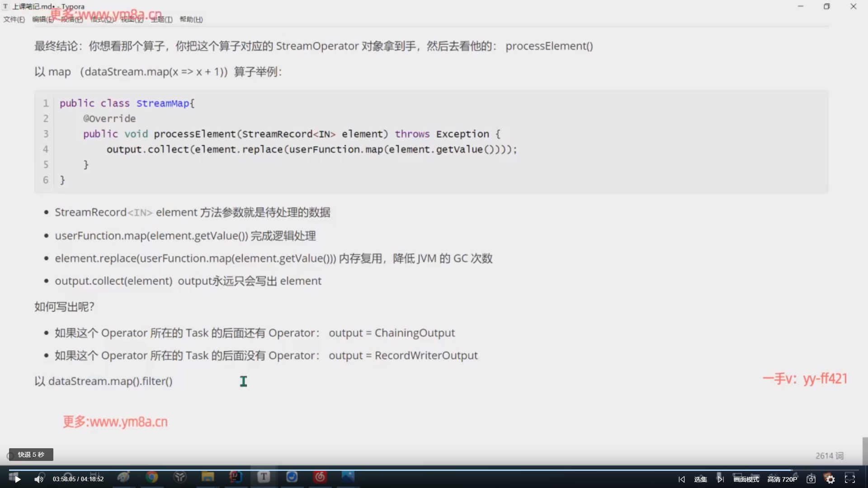Change quality from 高清 720P
Screen dimensions: 868x488
782,479
